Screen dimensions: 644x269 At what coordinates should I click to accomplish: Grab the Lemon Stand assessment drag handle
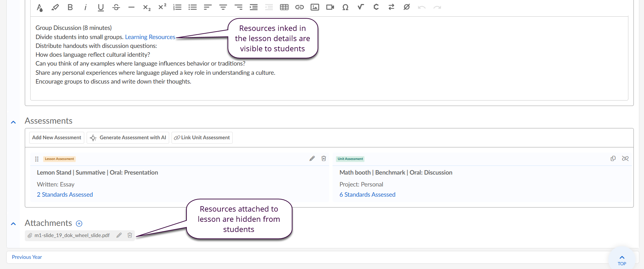[37, 159]
